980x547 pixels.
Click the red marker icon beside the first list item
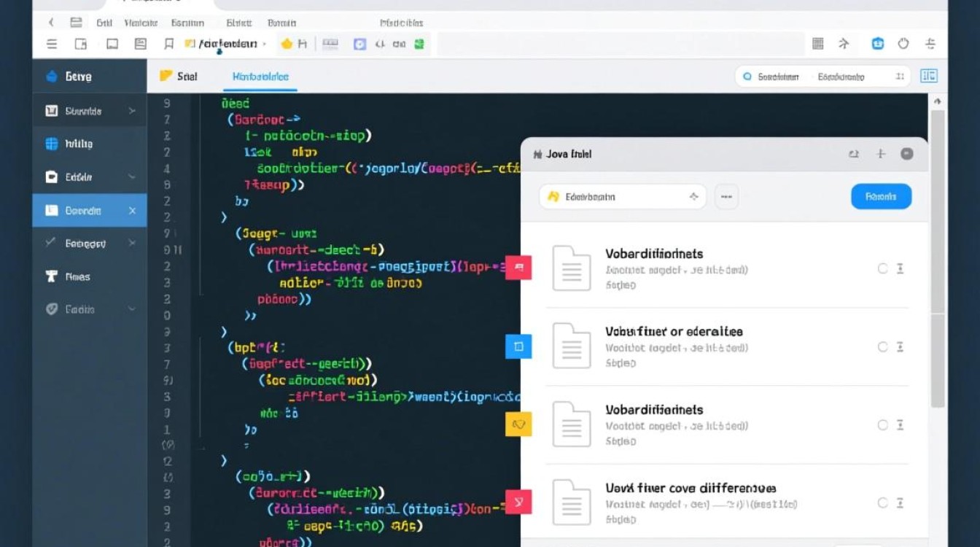click(518, 268)
